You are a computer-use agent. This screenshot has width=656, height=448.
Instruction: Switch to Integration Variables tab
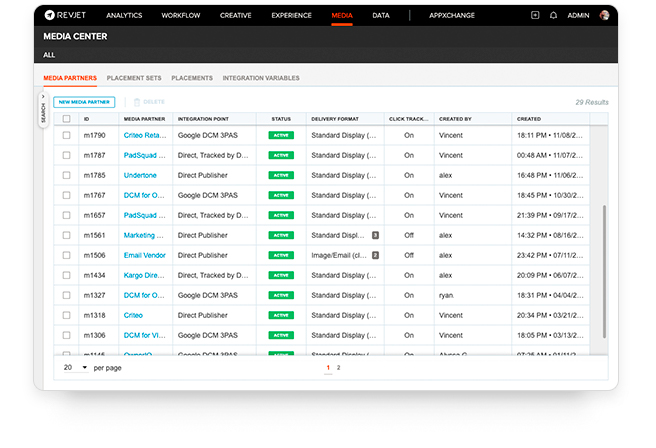tap(261, 78)
